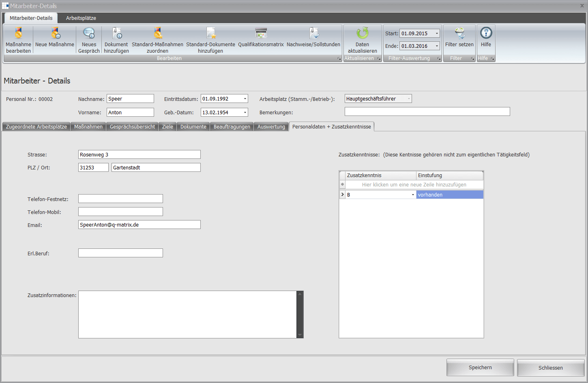Open the Hilfe help icon

tap(486, 33)
